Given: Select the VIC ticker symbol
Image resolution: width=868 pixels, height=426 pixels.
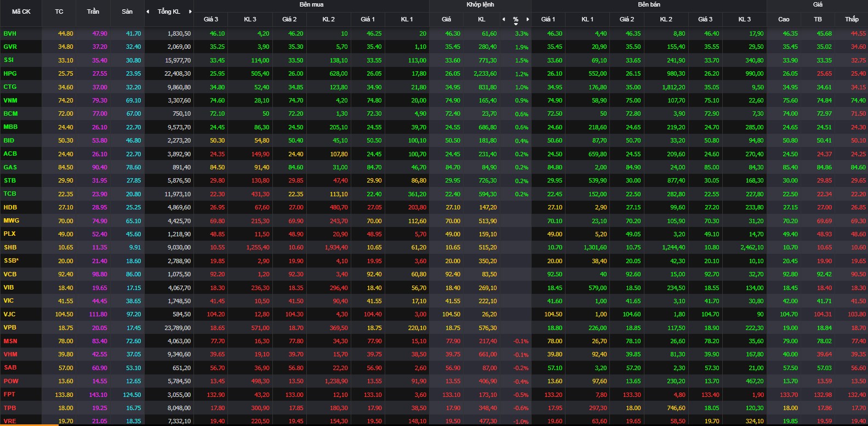Looking at the screenshot, I should (9, 301).
